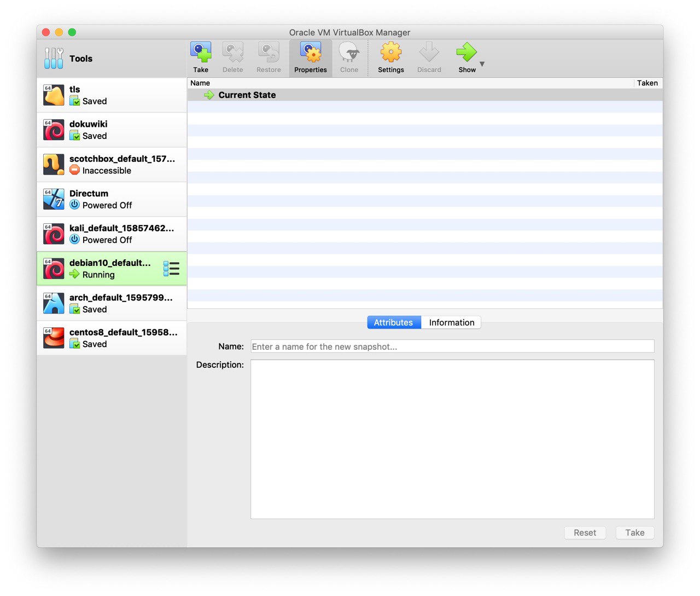Click the Inaccessible status text
The width and height of the screenshot is (700, 596).
(107, 170)
